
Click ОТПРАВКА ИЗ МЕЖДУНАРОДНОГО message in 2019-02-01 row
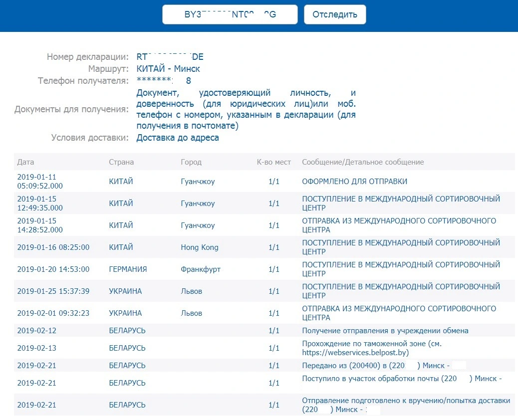click(399, 313)
